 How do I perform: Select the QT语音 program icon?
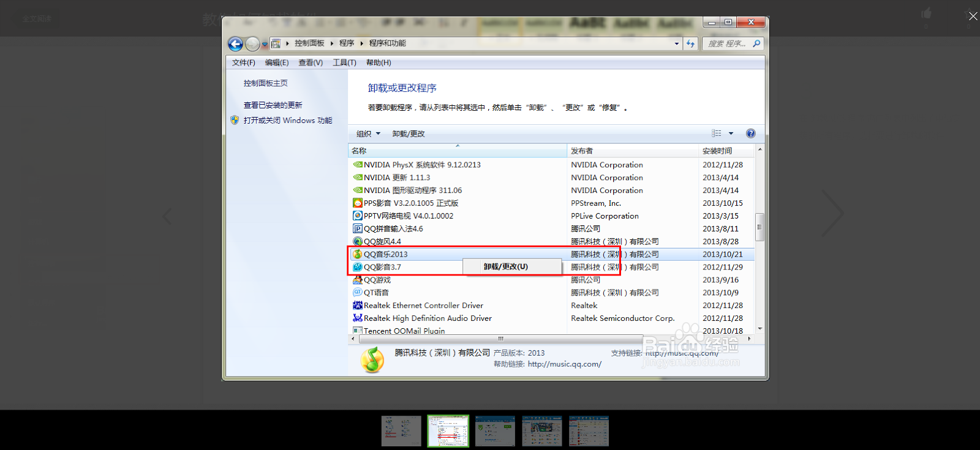[358, 293]
